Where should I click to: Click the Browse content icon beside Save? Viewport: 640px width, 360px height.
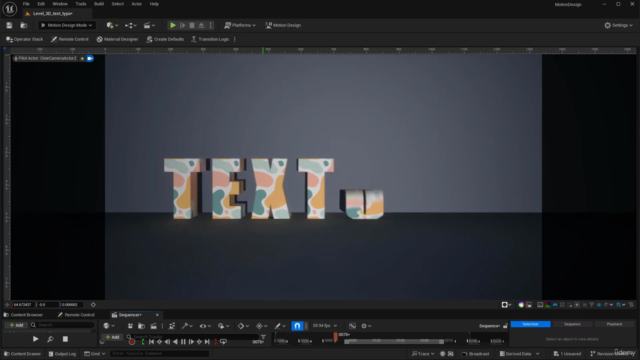pyautogui.click(x=24, y=25)
